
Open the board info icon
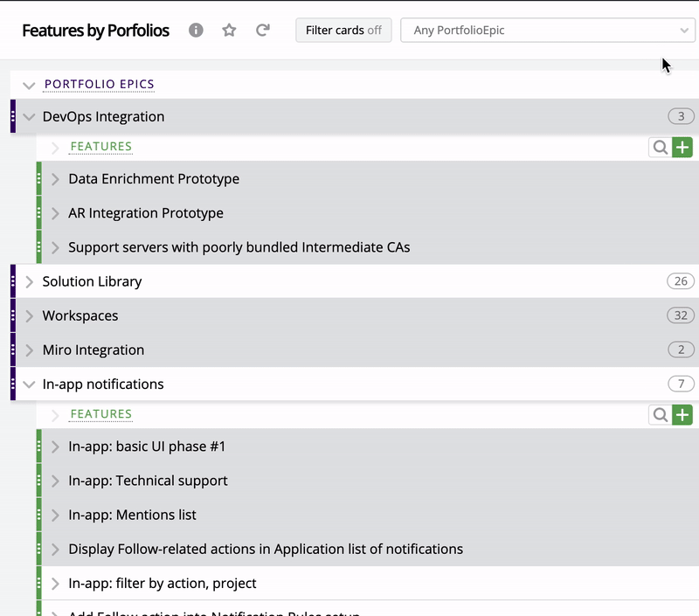196,30
